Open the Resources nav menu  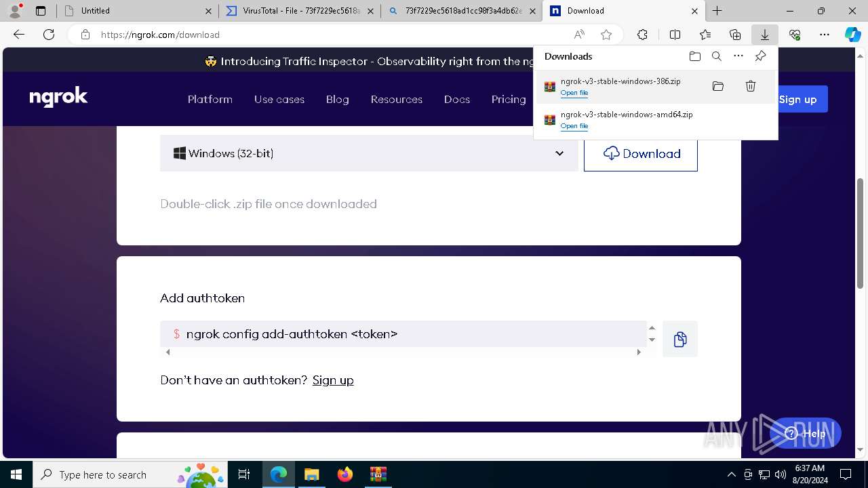point(397,99)
